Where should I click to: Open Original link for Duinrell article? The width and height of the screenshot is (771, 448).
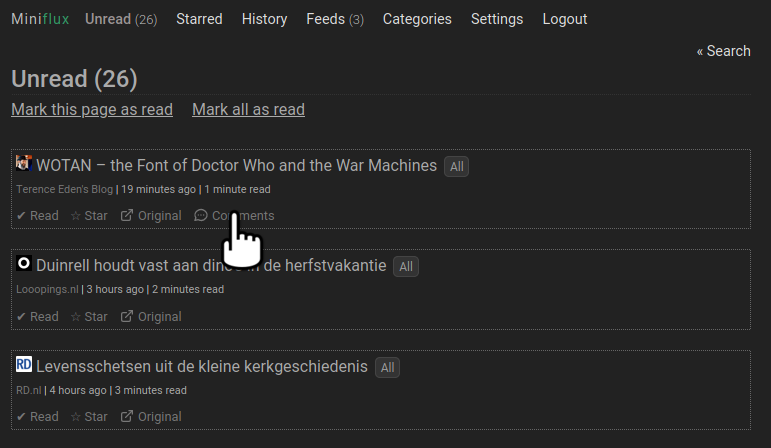[x=151, y=317]
